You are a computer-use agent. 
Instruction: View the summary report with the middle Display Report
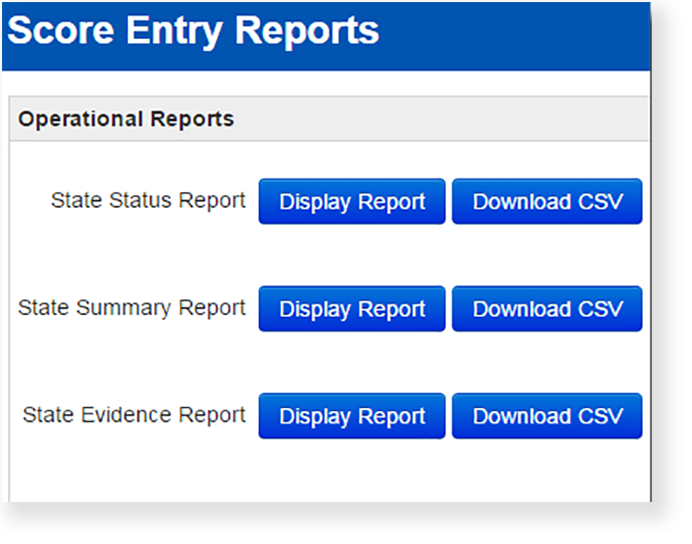pyautogui.click(x=352, y=309)
